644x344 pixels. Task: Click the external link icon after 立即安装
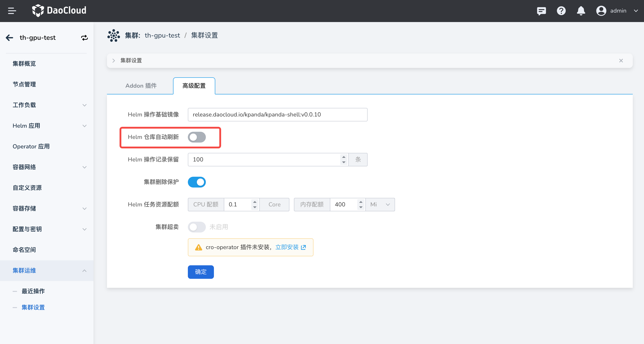pos(304,247)
